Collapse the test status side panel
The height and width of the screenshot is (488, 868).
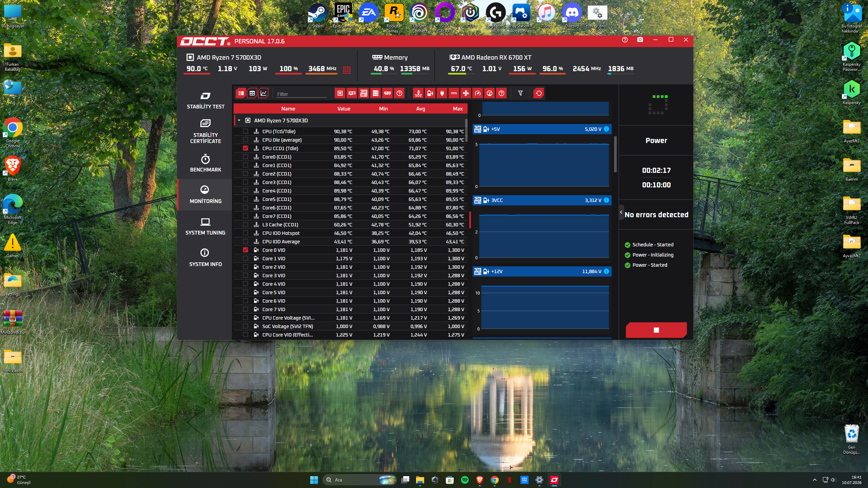621,212
